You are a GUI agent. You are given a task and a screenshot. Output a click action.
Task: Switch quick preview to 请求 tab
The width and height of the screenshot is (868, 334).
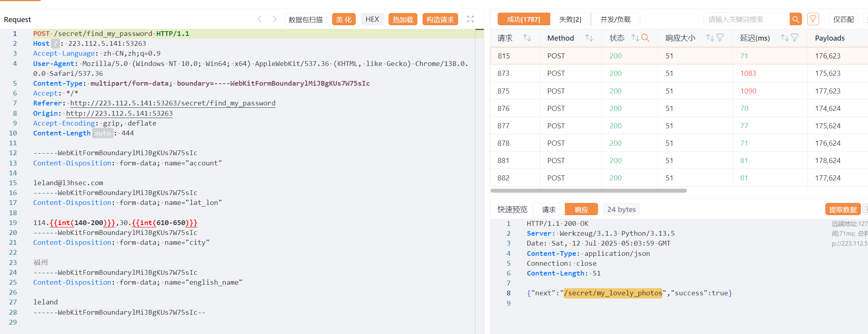point(549,209)
